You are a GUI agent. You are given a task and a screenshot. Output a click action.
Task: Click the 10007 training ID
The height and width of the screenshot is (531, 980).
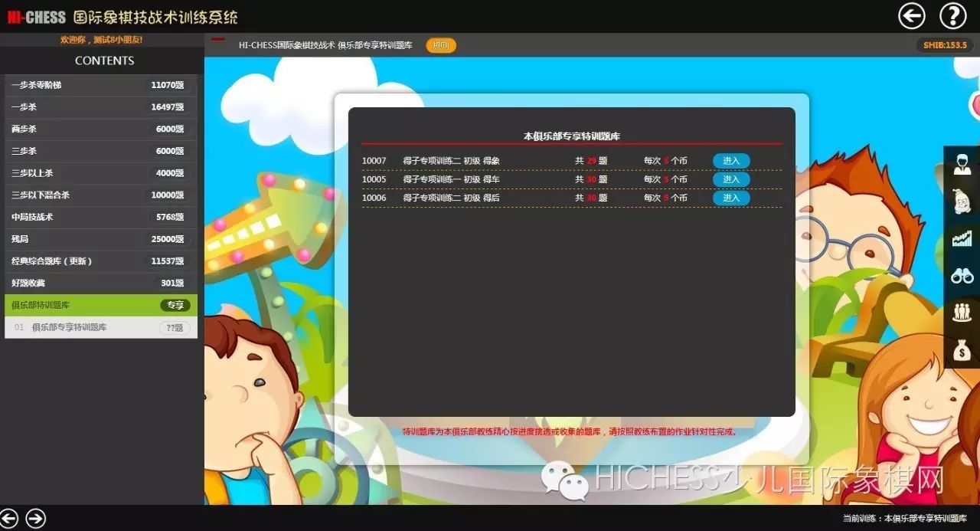coord(374,161)
